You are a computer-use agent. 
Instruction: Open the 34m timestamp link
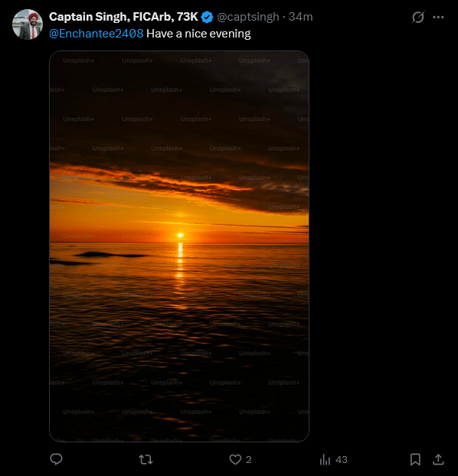click(x=300, y=17)
